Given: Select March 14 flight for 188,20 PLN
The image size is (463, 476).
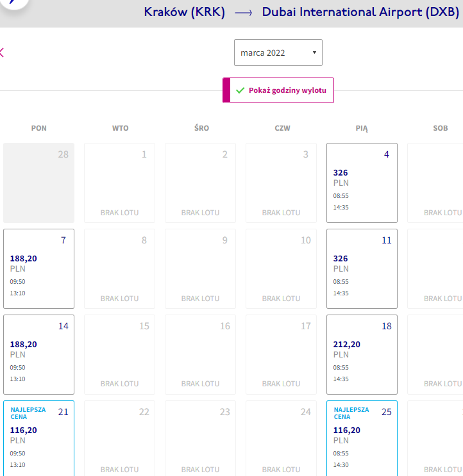Looking at the screenshot, I should [x=38, y=354].
